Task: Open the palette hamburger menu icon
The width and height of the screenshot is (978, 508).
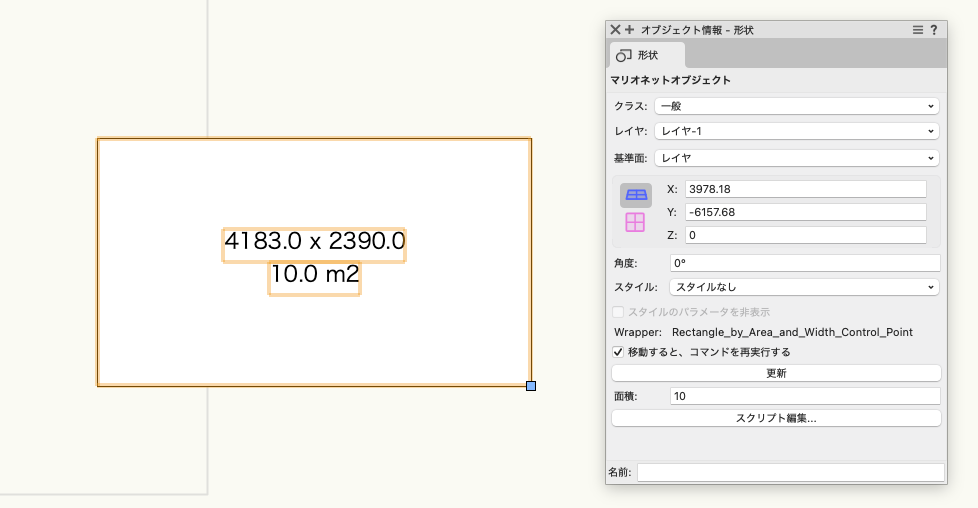Action: (918, 30)
